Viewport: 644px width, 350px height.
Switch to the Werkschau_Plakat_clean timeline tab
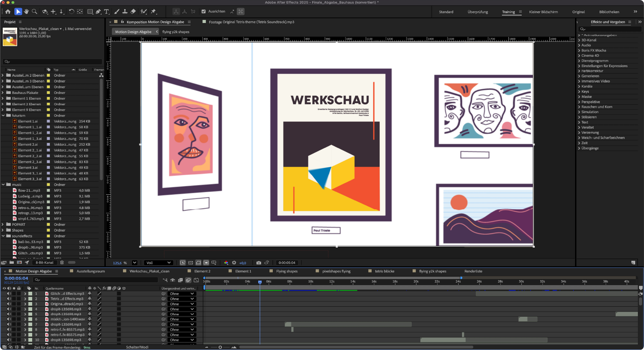tap(149, 271)
